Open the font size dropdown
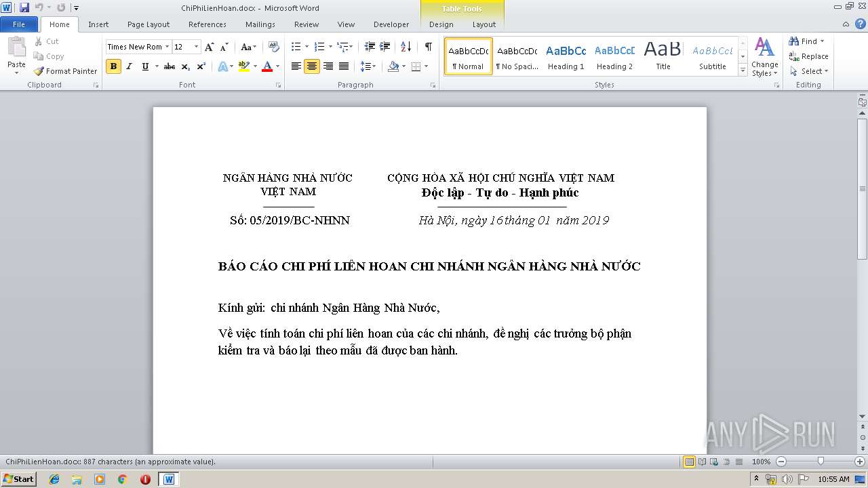Screen dimensions: 868x488 (x=197, y=47)
